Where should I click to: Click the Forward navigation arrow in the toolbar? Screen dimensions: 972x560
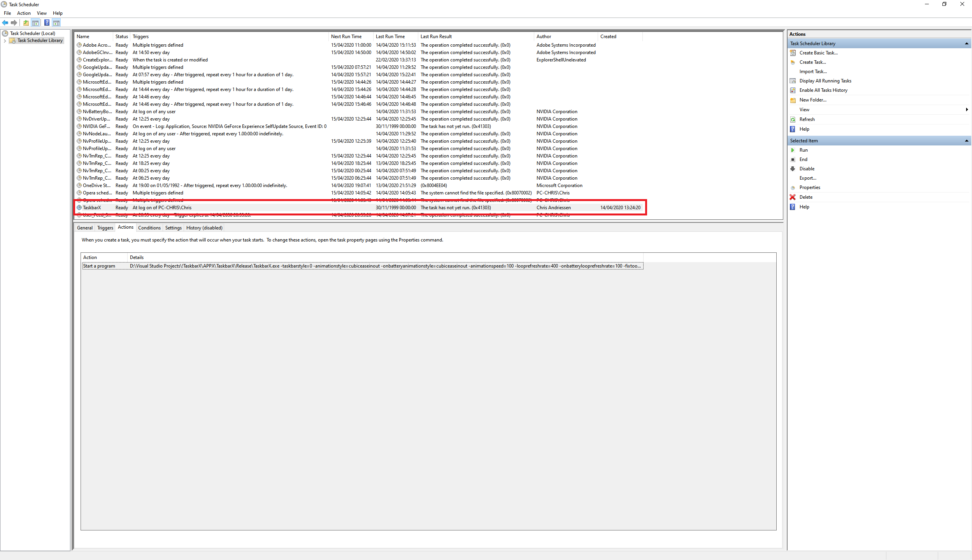(14, 23)
